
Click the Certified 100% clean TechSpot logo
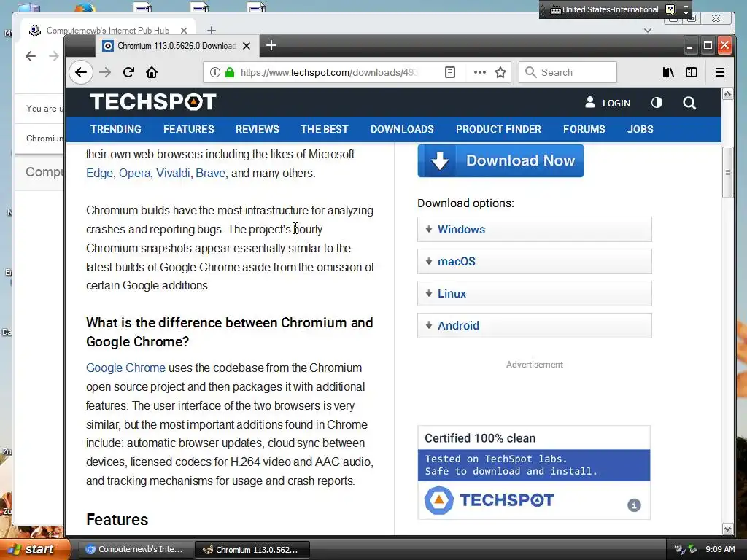[489, 500]
